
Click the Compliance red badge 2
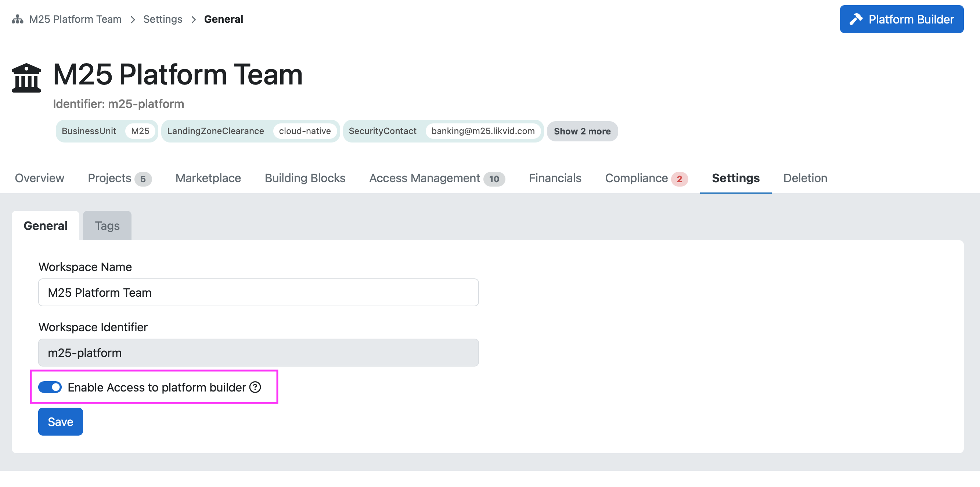click(x=679, y=179)
